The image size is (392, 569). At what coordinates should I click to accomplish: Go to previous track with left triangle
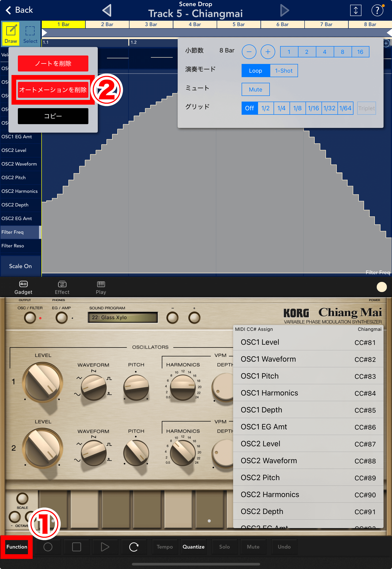(x=107, y=11)
